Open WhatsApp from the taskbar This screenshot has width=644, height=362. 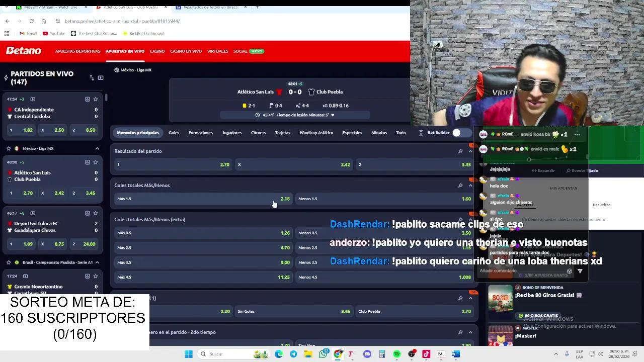(x=323, y=354)
